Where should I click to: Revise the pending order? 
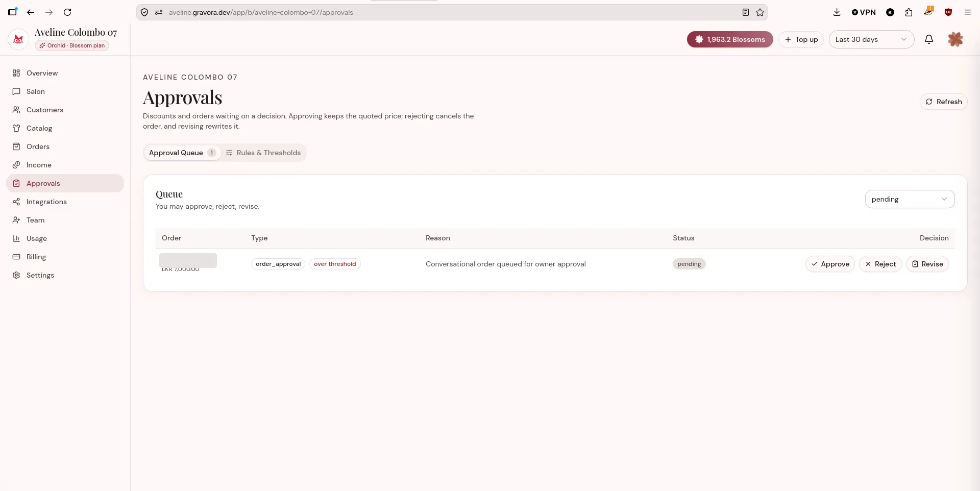tap(927, 264)
